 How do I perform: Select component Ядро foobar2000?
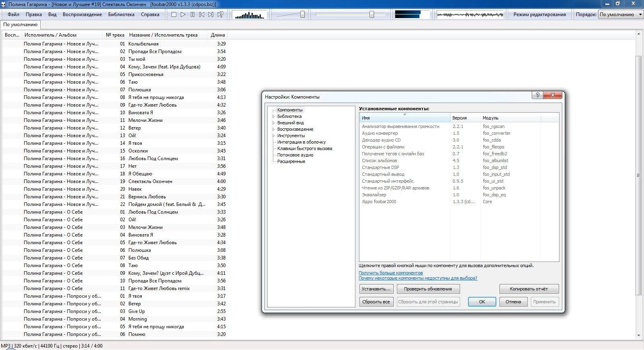coord(459,202)
